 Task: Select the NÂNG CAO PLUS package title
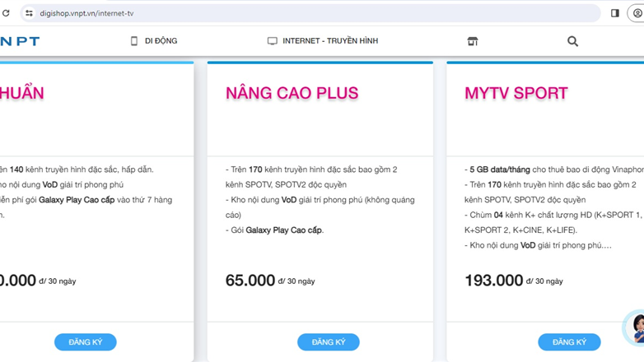pos(292,93)
